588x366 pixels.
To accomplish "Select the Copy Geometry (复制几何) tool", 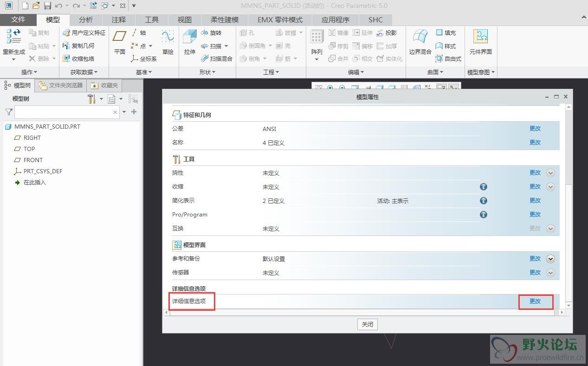I will point(79,46).
